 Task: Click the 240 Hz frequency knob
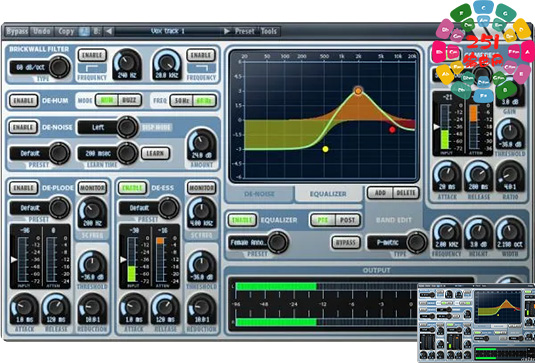pos(127,64)
